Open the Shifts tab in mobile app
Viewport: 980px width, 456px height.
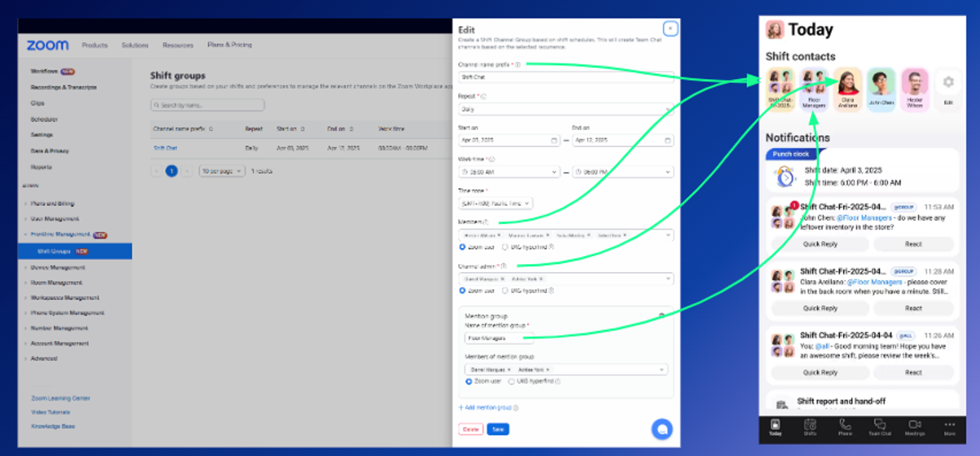click(x=809, y=428)
